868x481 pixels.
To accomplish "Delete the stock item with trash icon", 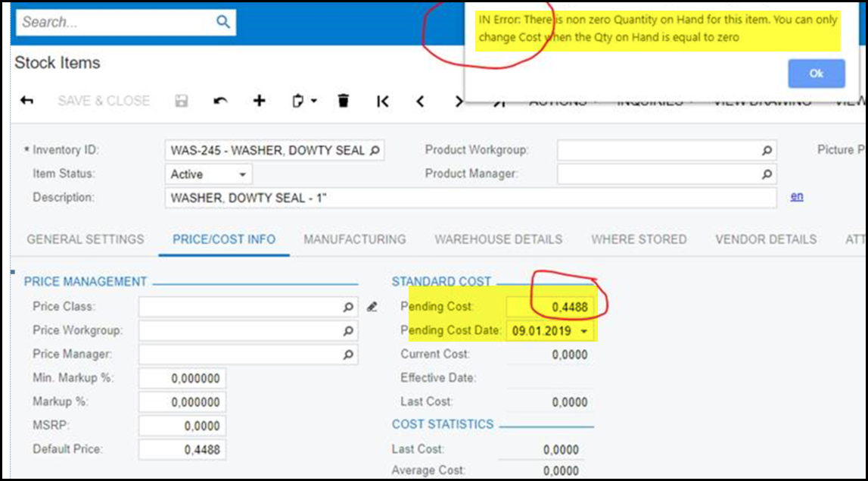I will click(x=344, y=101).
